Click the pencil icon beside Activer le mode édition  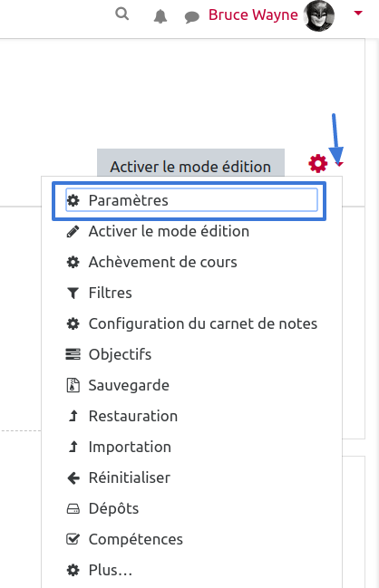click(73, 231)
